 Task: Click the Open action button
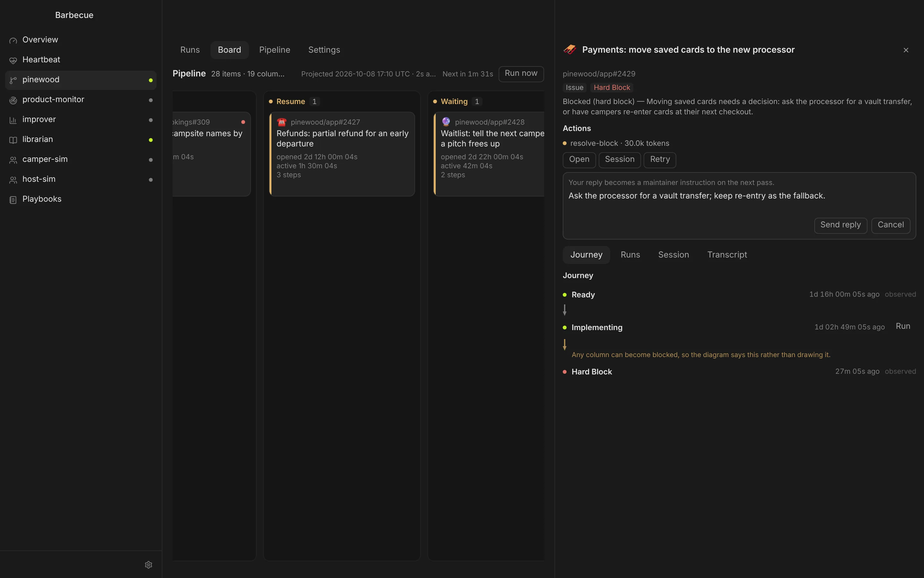(579, 160)
